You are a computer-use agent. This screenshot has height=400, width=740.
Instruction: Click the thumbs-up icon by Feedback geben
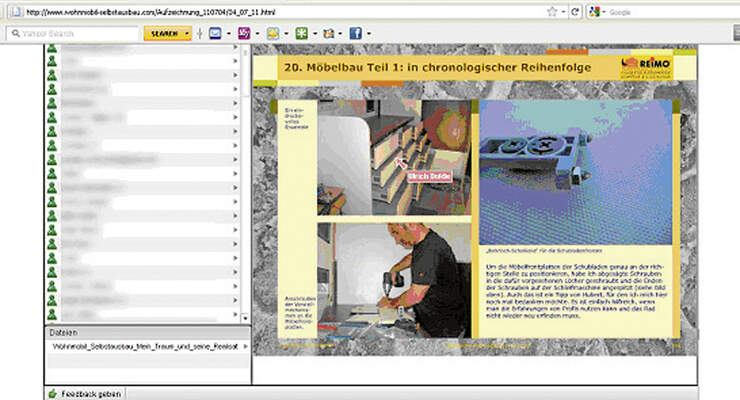click(x=52, y=393)
